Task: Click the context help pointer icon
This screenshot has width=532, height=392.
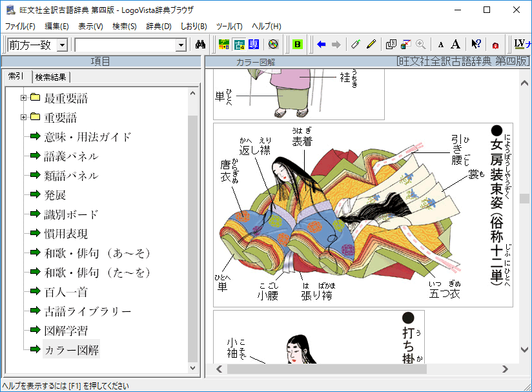Action: (476, 45)
